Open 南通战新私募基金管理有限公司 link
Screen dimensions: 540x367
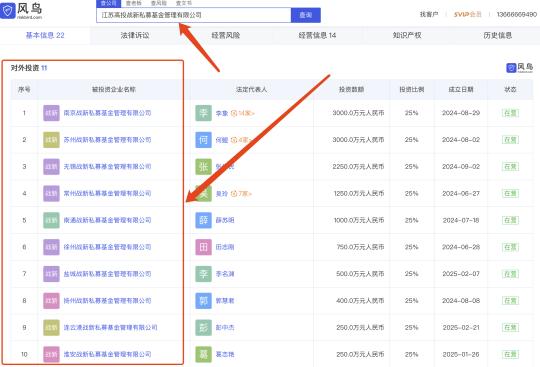107,221
